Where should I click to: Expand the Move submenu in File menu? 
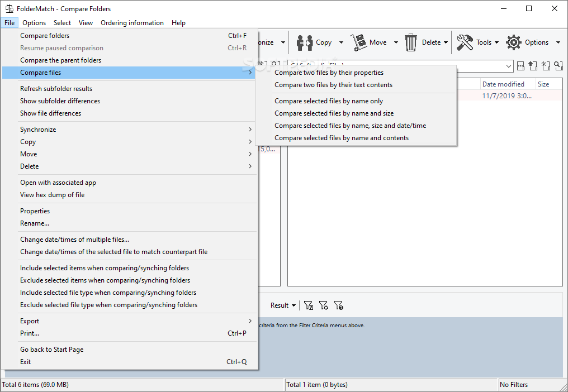(x=129, y=154)
